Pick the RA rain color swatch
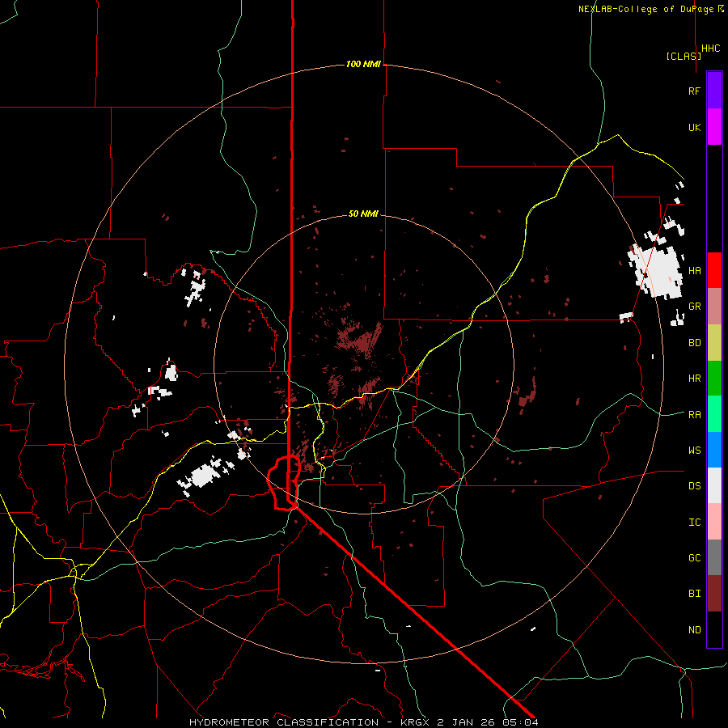The width and height of the screenshot is (728, 728). (714, 414)
